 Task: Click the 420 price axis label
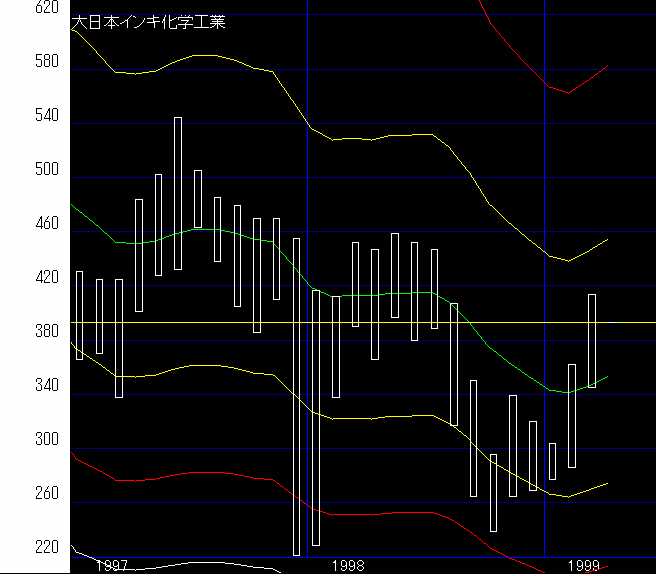[x=19, y=279]
